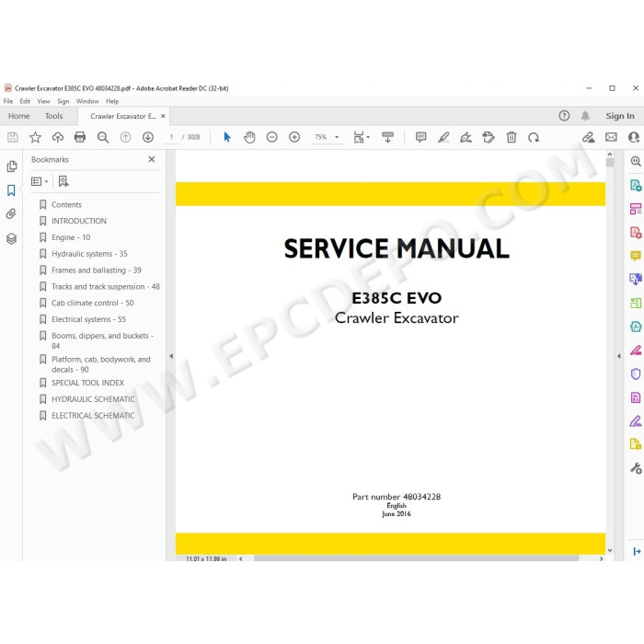Open the more tools wrench icon

pos(636,467)
